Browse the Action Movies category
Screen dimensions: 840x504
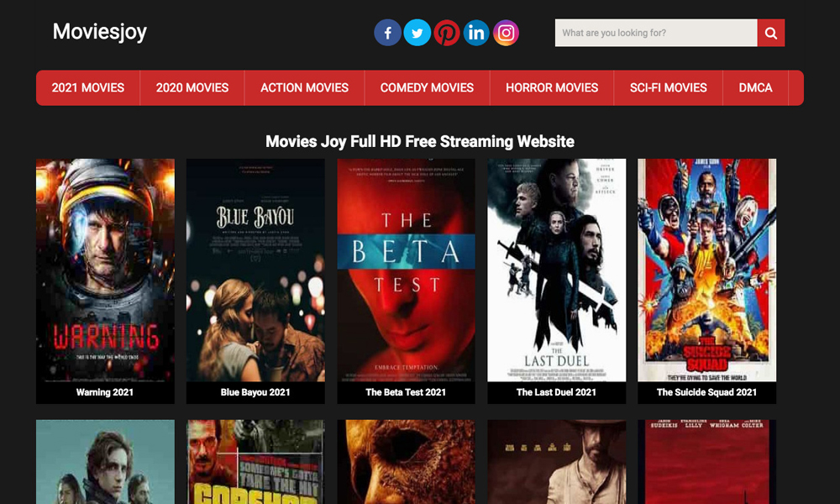tap(304, 87)
